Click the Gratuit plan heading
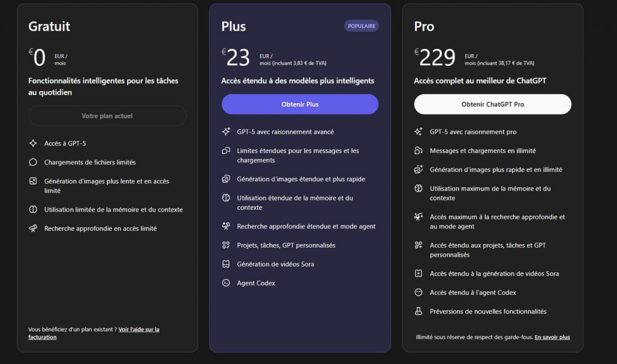Viewport: 617px width, 364px height. [49, 27]
